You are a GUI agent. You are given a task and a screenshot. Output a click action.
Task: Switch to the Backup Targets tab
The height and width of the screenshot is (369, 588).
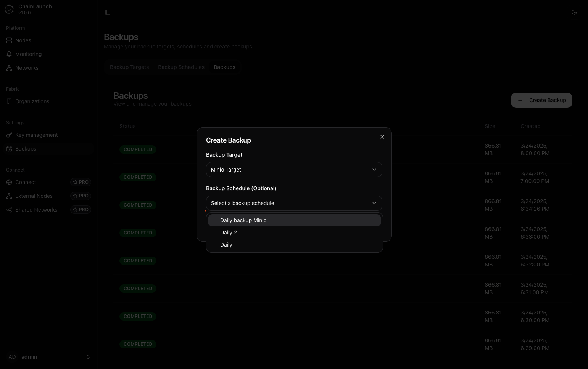point(129,67)
